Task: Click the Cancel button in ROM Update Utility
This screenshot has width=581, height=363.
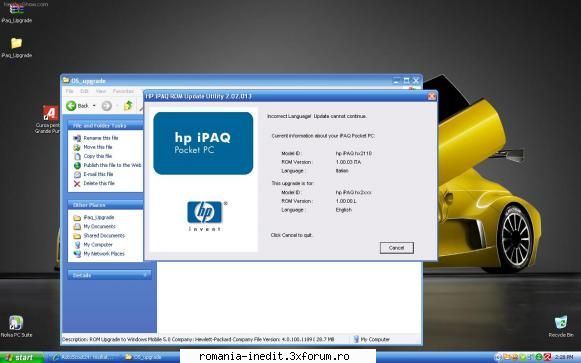Action: click(396, 248)
